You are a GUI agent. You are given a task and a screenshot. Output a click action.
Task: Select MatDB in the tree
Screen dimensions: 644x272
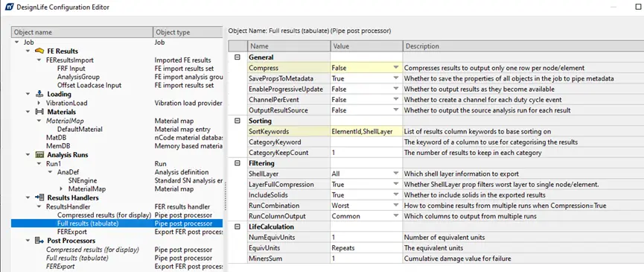click(56, 138)
